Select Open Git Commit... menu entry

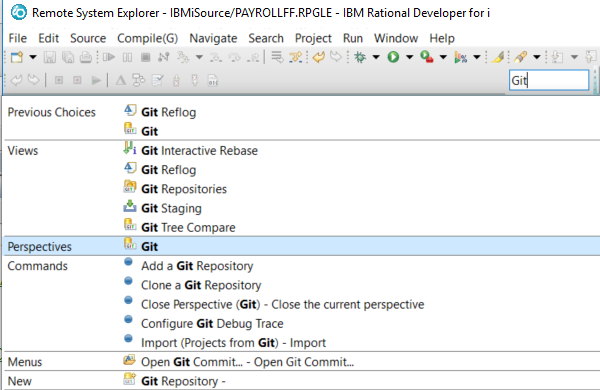pyautogui.click(x=247, y=362)
